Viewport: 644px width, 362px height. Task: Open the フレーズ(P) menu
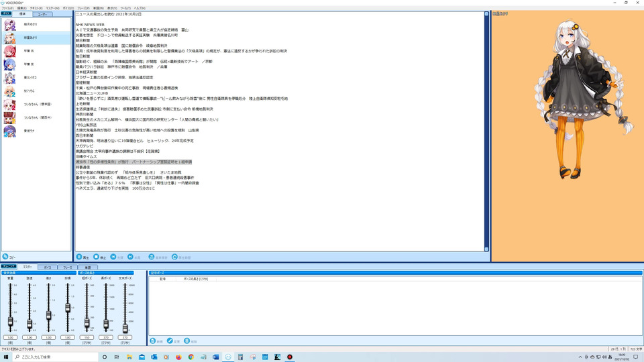click(x=83, y=8)
